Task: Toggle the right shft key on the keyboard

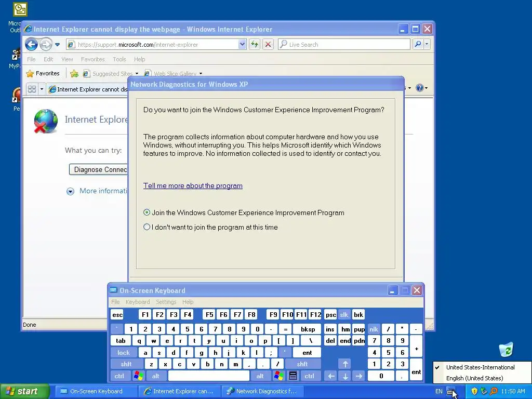Action: [302, 364]
